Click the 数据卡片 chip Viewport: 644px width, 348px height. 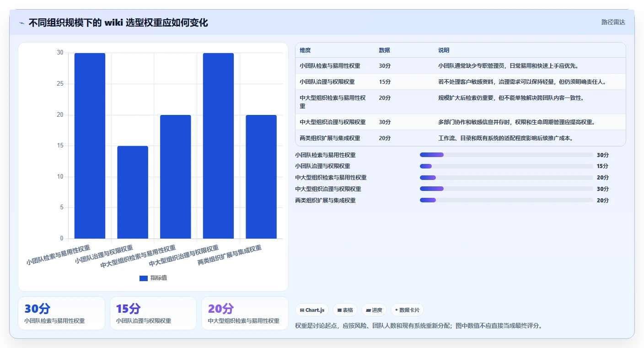coord(407,310)
